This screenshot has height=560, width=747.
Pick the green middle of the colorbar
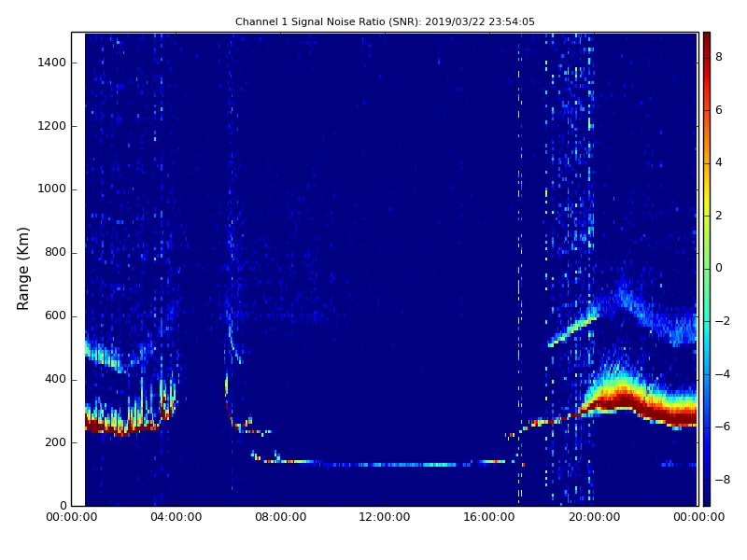[x=707, y=269]
